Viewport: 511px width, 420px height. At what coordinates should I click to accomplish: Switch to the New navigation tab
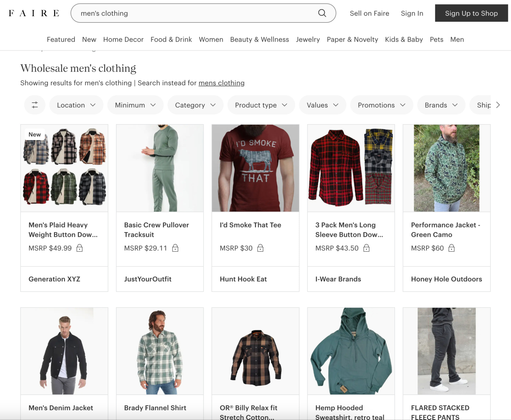pyautogui.click(x=89, y=39)
